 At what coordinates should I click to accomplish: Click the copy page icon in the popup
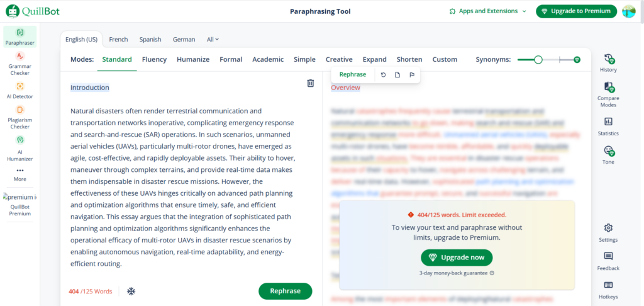[397, 75]
